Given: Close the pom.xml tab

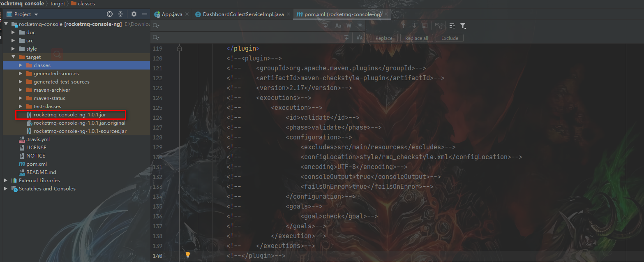Looking at the screenshot, I should click(386, 14).
